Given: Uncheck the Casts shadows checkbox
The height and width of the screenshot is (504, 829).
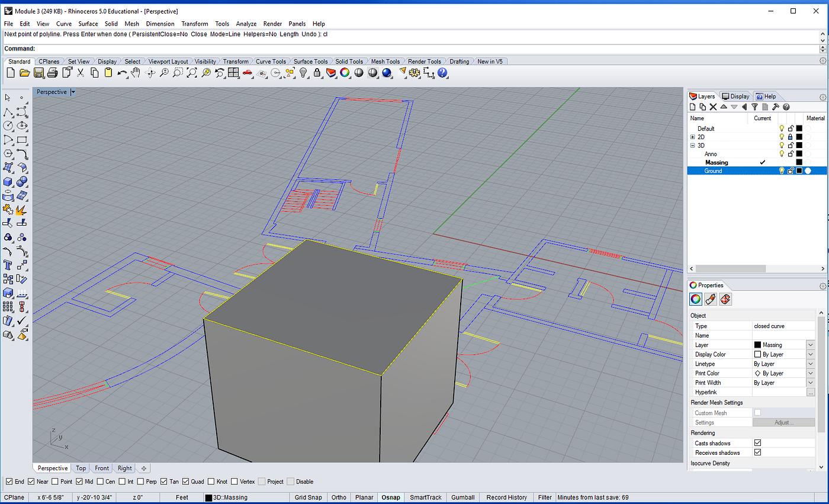Looking at the screenshot, I should pos(757,443).
